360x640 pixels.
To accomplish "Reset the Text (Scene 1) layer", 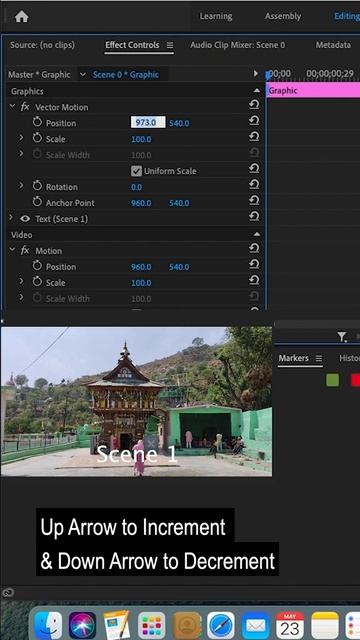I will [254, 216].
